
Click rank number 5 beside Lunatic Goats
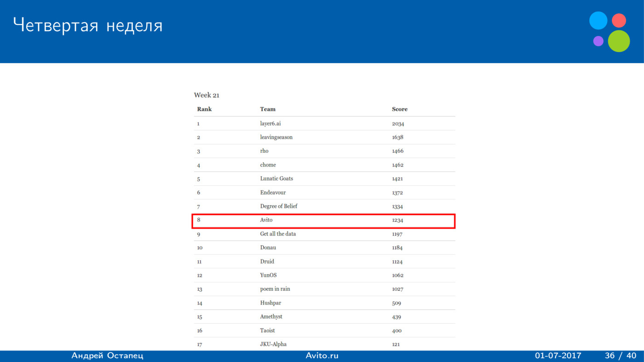tap(199, 179)
